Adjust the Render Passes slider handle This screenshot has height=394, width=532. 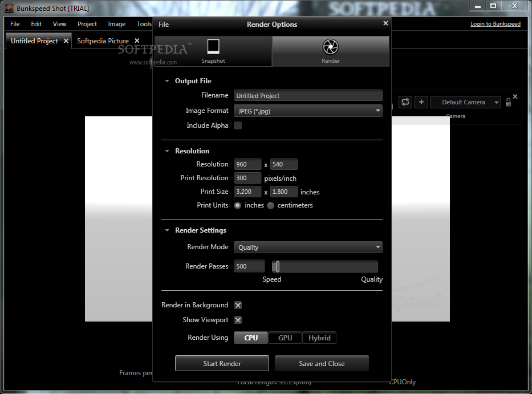pyautogui.click(x=277, y=266)
